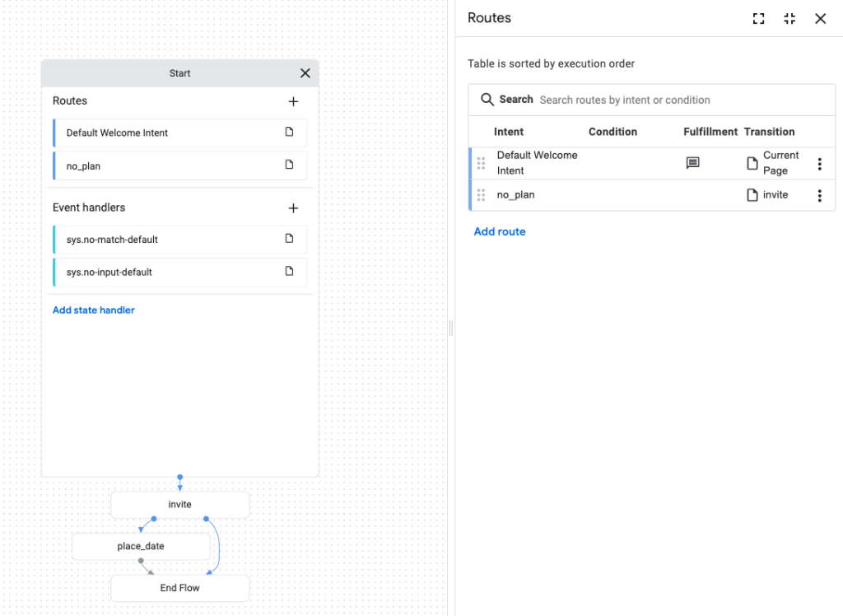Expand Routes panel to full screen
This screenshot has width=843, height=616.
tap(759, 19)
